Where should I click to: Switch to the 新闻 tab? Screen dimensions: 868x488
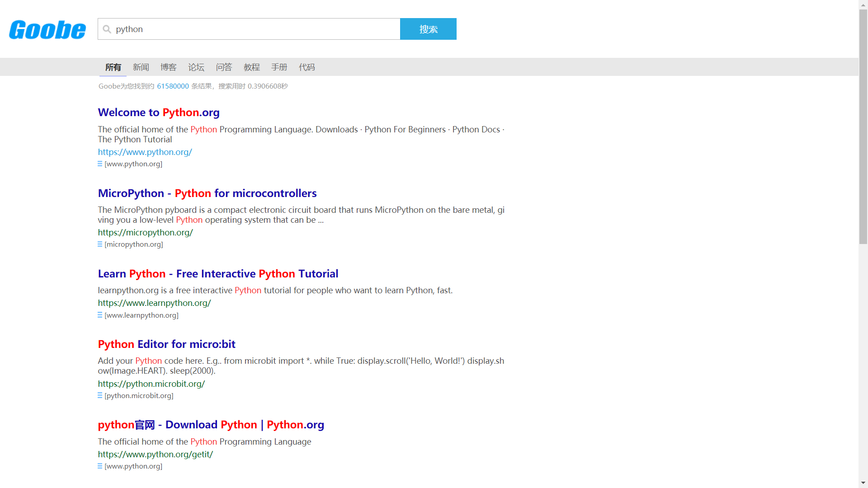141,67
